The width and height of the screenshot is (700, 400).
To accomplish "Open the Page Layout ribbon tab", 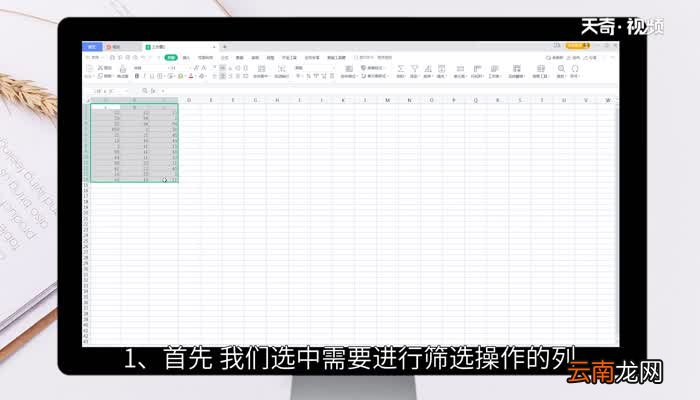I will point(205,58).
